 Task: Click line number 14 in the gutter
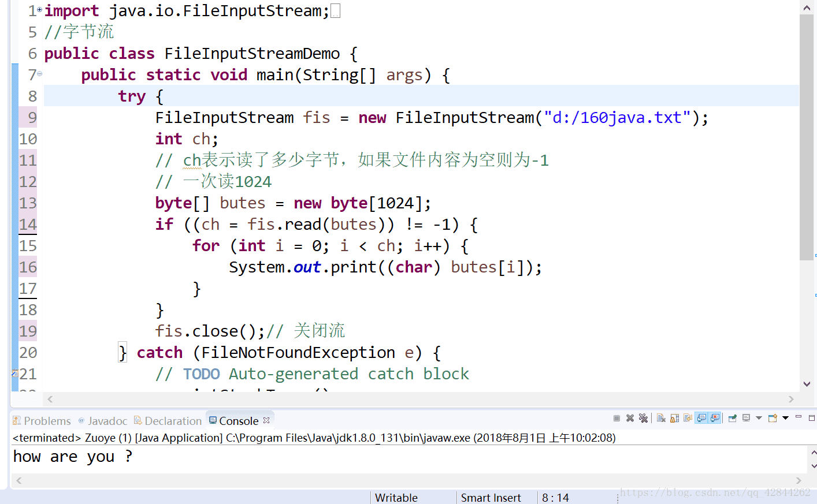pos(28,225)
